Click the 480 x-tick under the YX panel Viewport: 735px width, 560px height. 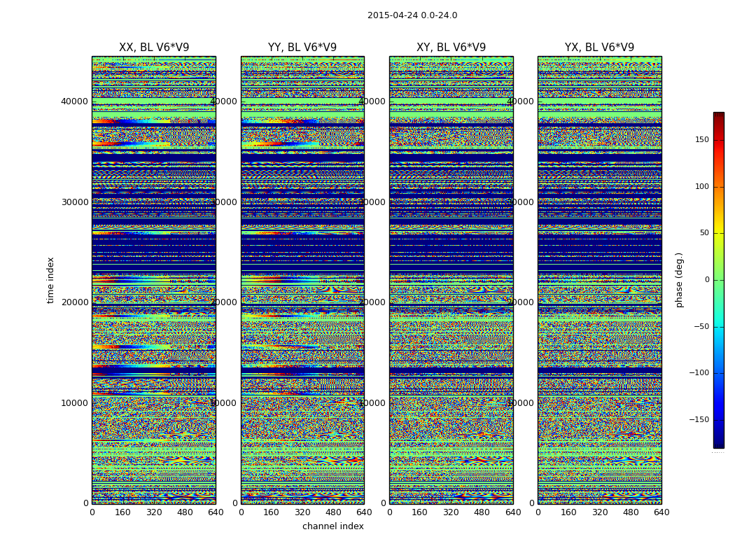pyautogui.click(x=631, y=512)
